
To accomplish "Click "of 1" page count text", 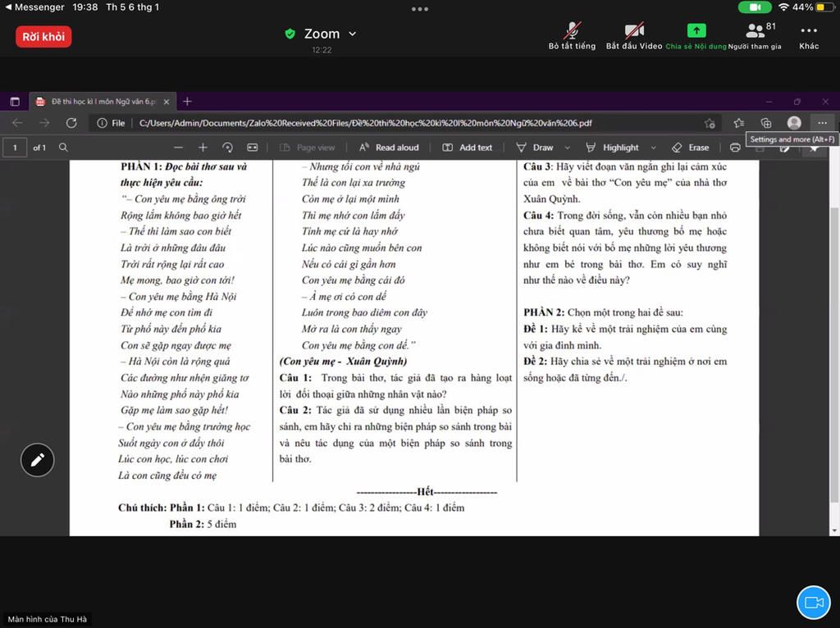I will [x=39, y=148].
